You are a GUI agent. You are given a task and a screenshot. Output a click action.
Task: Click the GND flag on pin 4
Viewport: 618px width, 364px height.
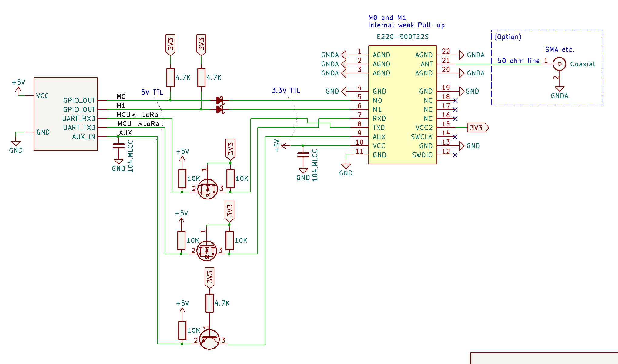336,91
